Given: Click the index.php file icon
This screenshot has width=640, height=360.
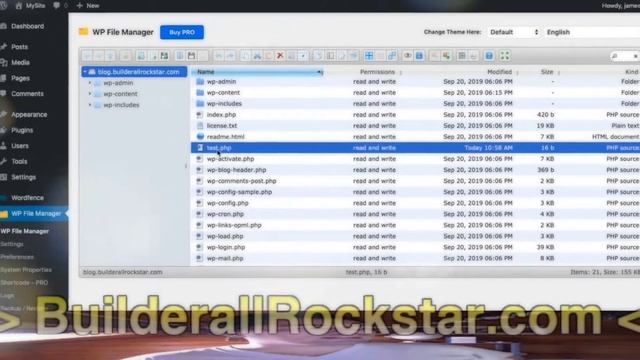Looking at the screenshot, I should point(200,115).
